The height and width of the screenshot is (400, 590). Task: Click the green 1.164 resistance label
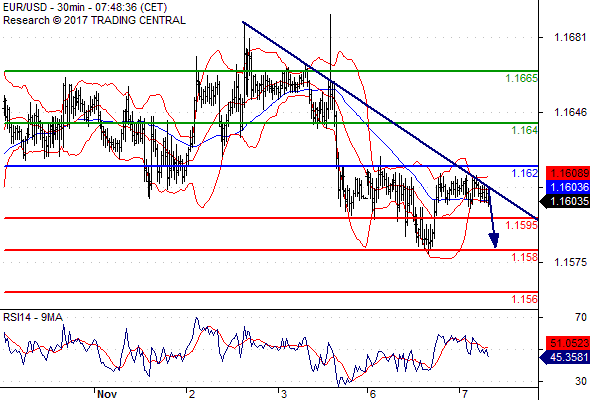(525, 130)
